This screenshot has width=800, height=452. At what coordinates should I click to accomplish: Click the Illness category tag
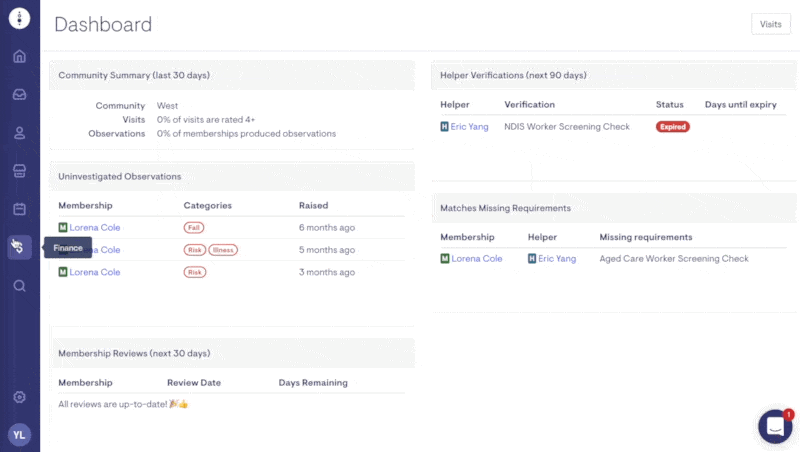[x=223, y=250]
